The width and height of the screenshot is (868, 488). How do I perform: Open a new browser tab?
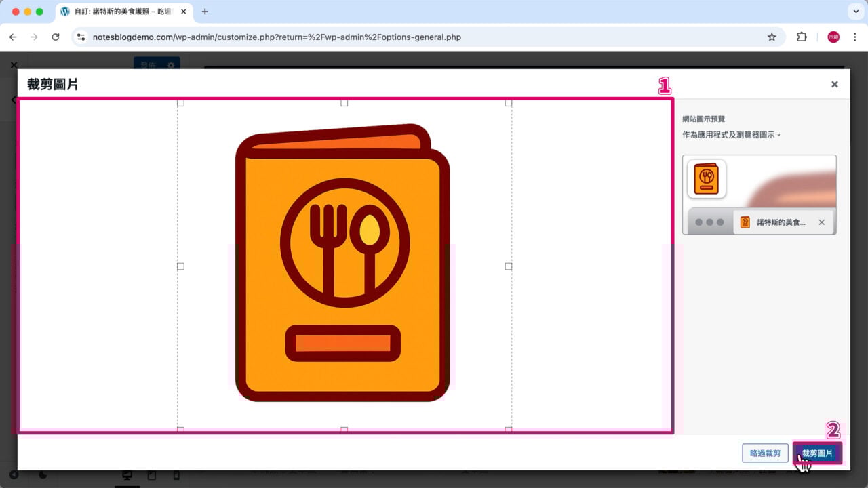point(205,12)
